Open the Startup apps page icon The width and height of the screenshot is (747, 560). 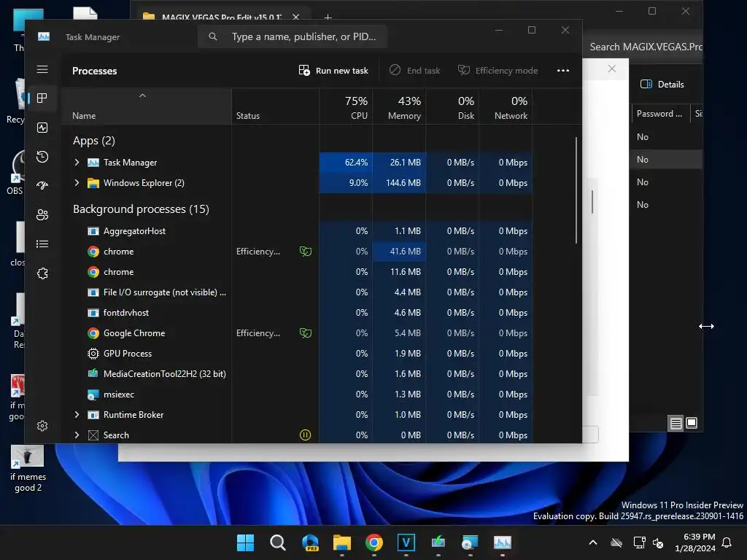tap(42, 186)
